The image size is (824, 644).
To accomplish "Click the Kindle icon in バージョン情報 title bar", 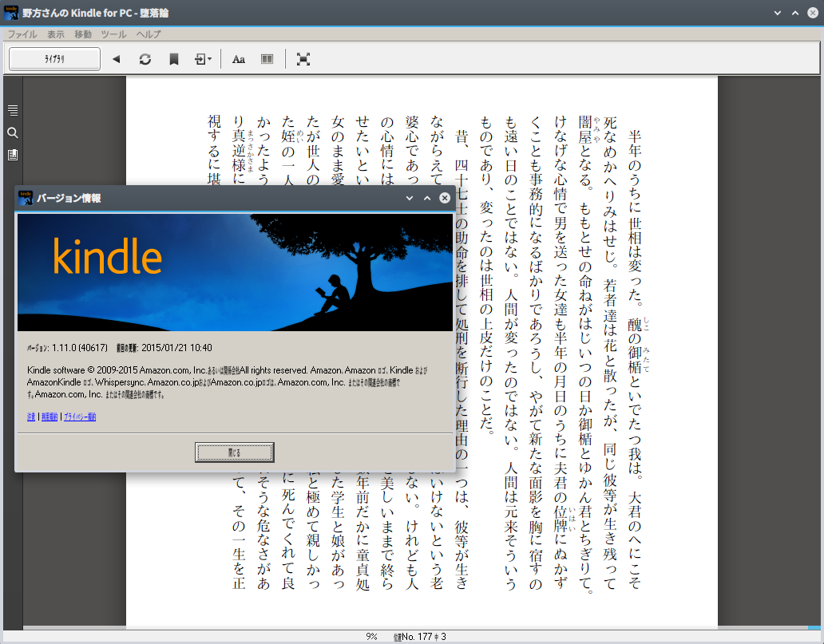I will point(26,198).
